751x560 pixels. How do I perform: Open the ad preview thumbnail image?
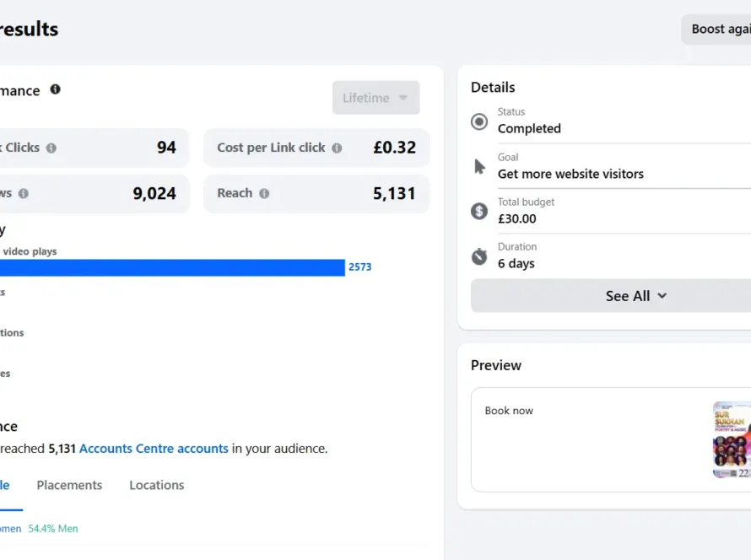[x=731, y=439]
